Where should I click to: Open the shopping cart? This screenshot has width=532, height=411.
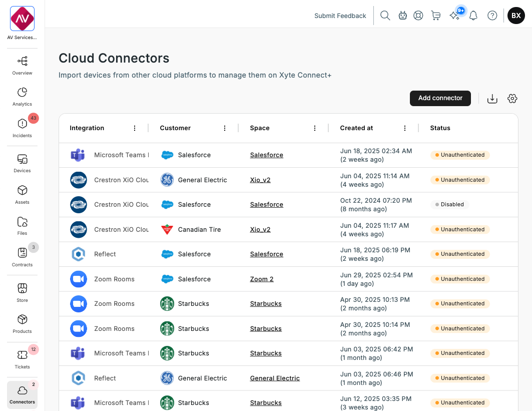click(x=435, y=16)
